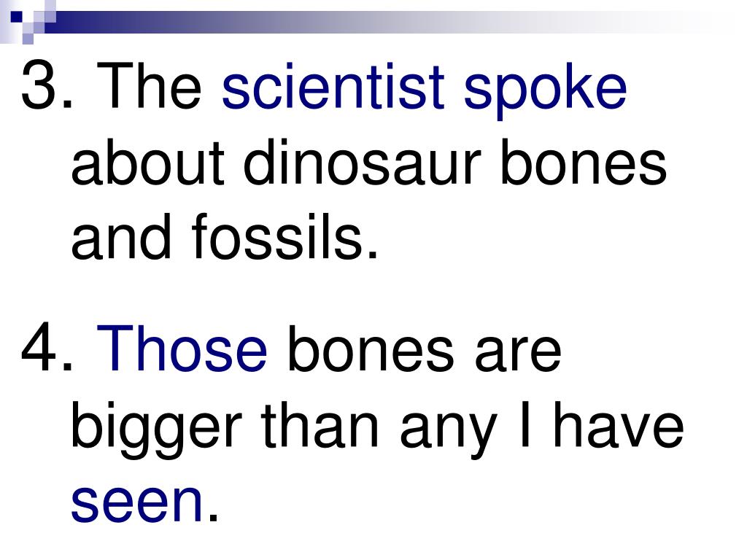Click the number 3 list marker
The width and height of the screenshot is (747, 560).
tap(47, 86)
